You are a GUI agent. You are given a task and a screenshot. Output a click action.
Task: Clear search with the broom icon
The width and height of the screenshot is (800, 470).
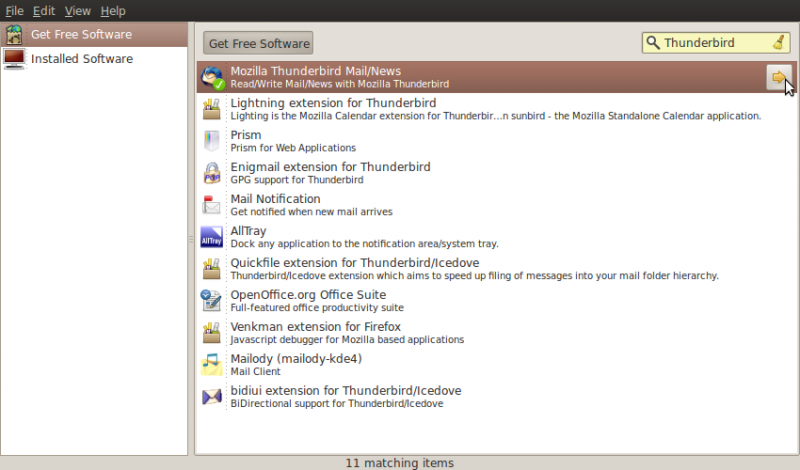779,42
